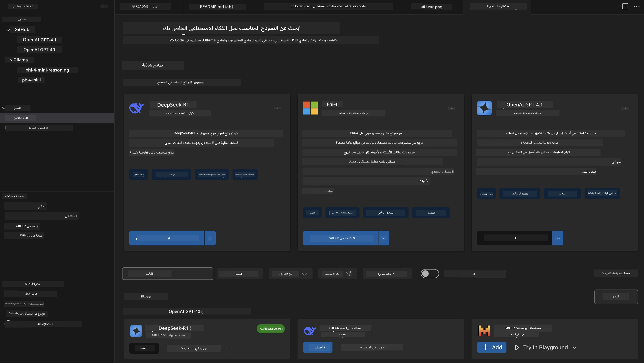Viewport: 644px width, 363px height.
Task: Click the Microsoft logo on Phi-4 card
Action: click(x=310, y=108)
